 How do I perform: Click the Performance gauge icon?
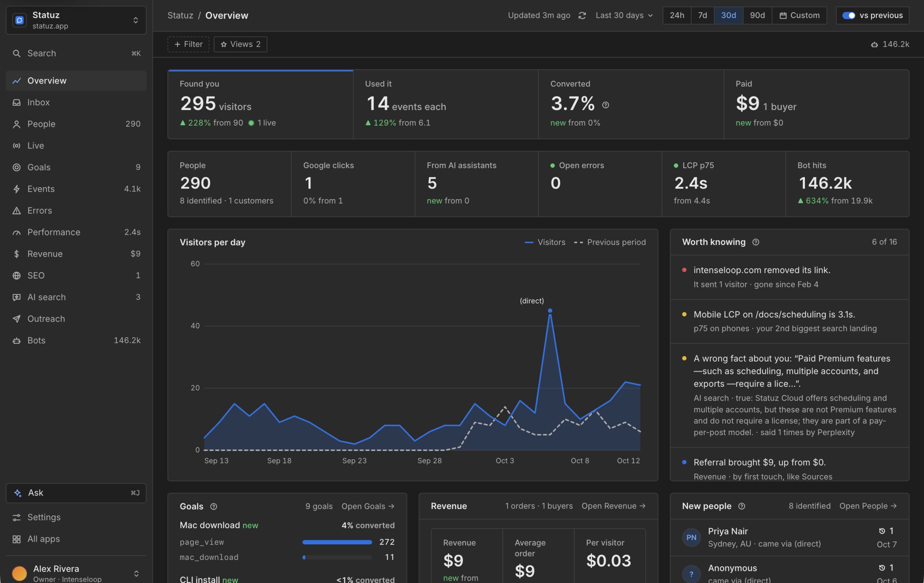point(16,232)
